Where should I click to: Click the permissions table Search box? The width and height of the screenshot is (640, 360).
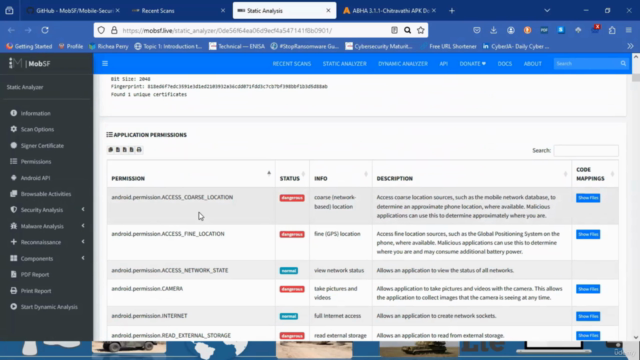pos(586,151)
